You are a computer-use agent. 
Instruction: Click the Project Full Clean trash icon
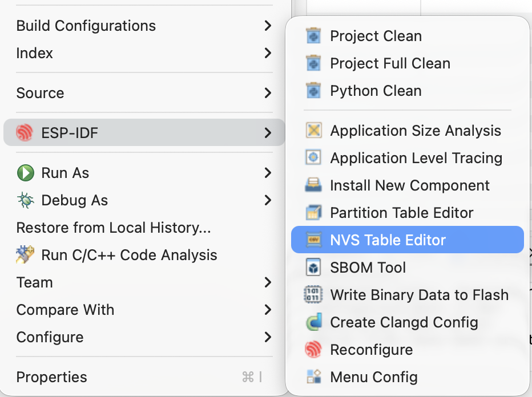pyautogui.click(x=313, y=63)
